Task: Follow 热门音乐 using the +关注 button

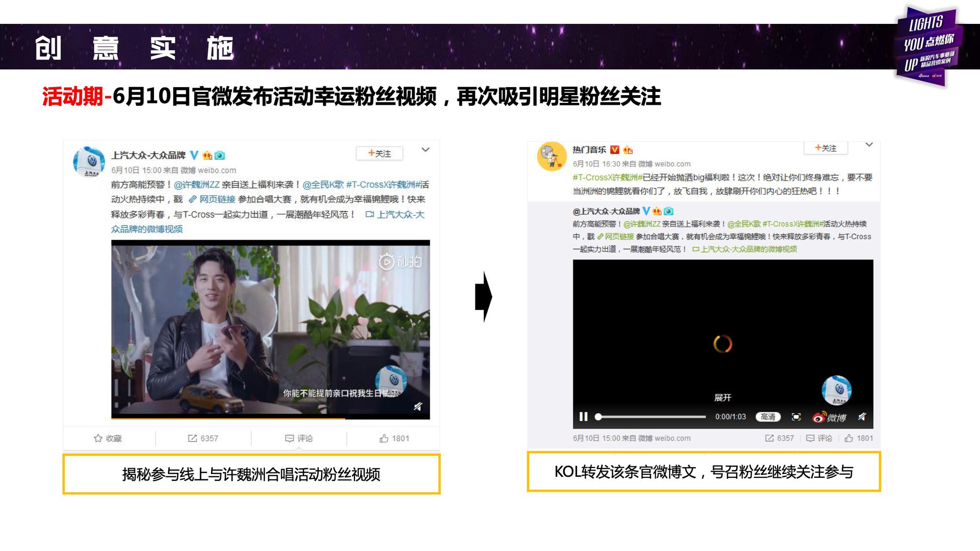Action: point(825,148)
